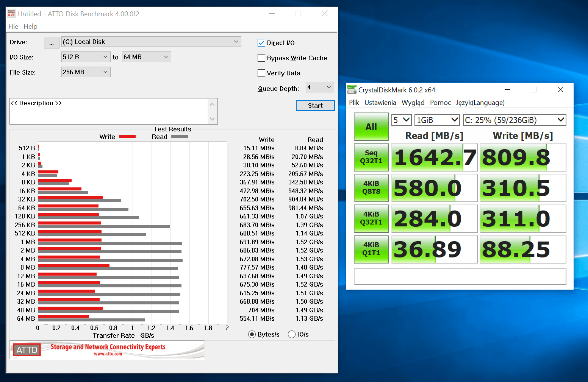Click the 4KiB Q8T8 read result 580.0
Image resolution: width=588 pixels, height=382 pixels.
pos(434,188)
